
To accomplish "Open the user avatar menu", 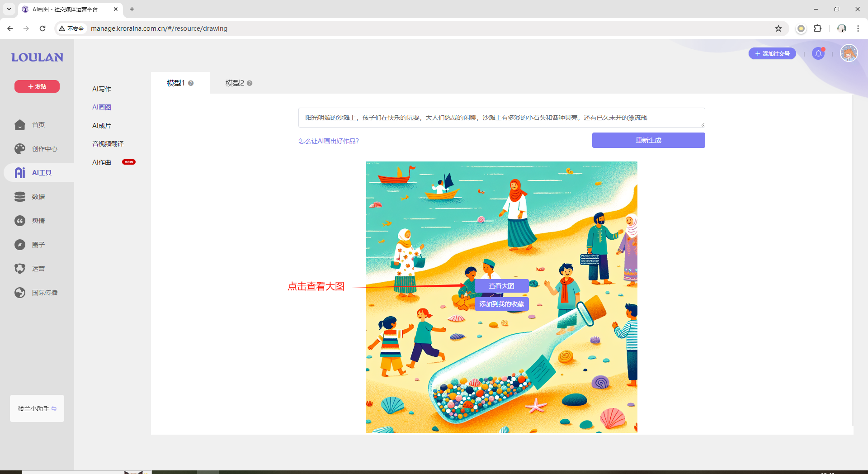I will pos(849,53).
